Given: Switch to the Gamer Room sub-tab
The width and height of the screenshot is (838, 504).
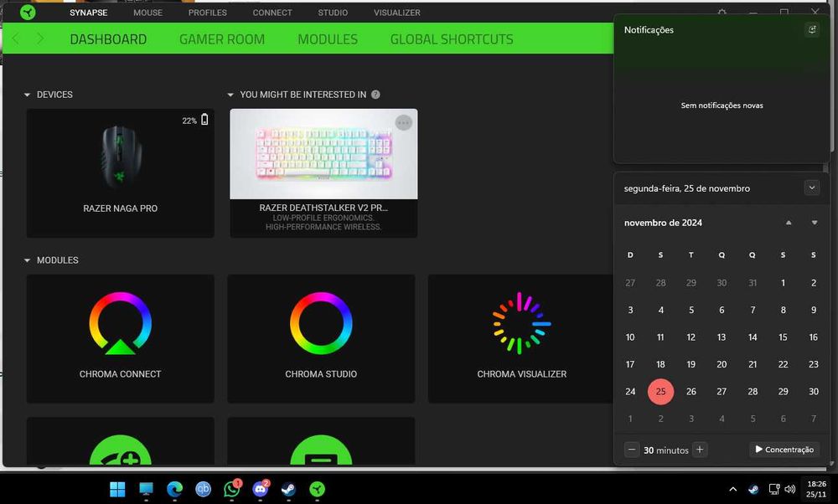Looking at the screenshot, I should [222, 39].
